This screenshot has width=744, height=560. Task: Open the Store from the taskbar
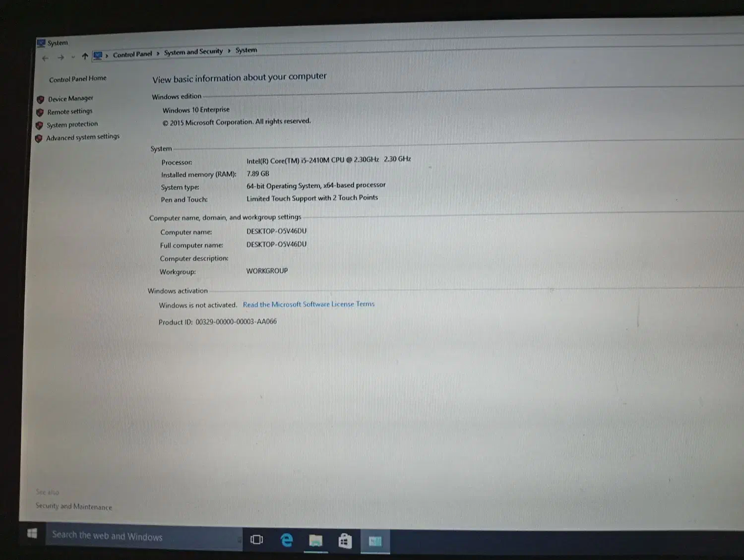(345, 541)
